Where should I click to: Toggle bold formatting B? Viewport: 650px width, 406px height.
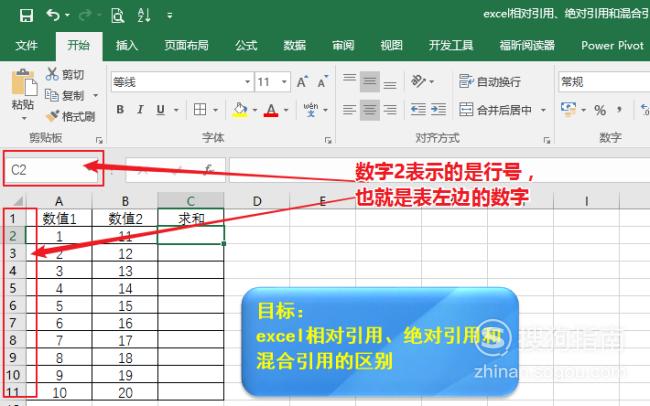(x=120, y=109)
